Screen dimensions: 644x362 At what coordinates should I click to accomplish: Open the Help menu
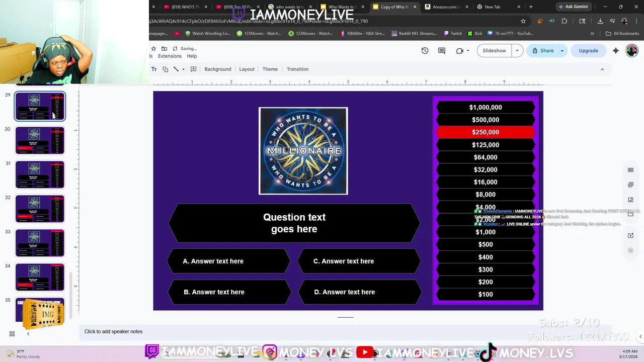tap(192, 56)
